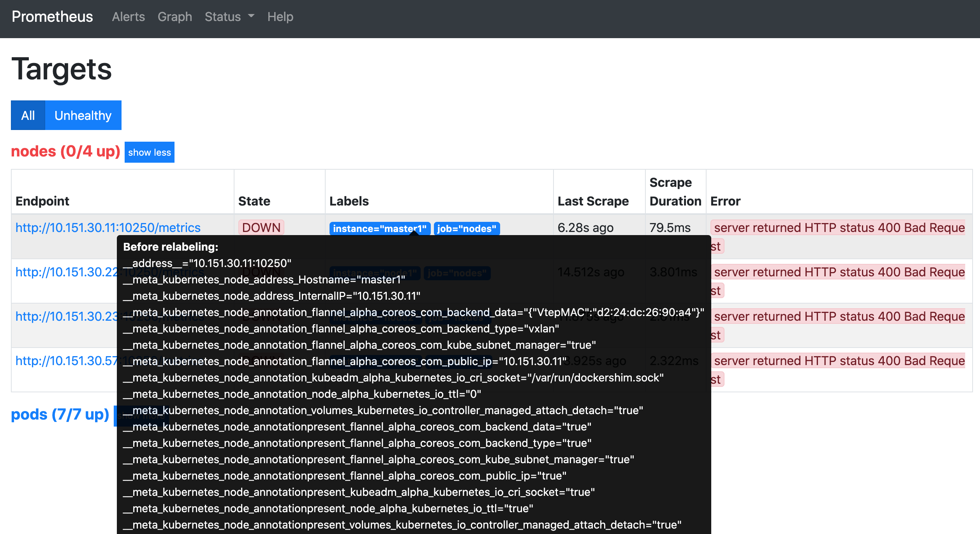Click the nodes (0/4 up) heading

65,151
